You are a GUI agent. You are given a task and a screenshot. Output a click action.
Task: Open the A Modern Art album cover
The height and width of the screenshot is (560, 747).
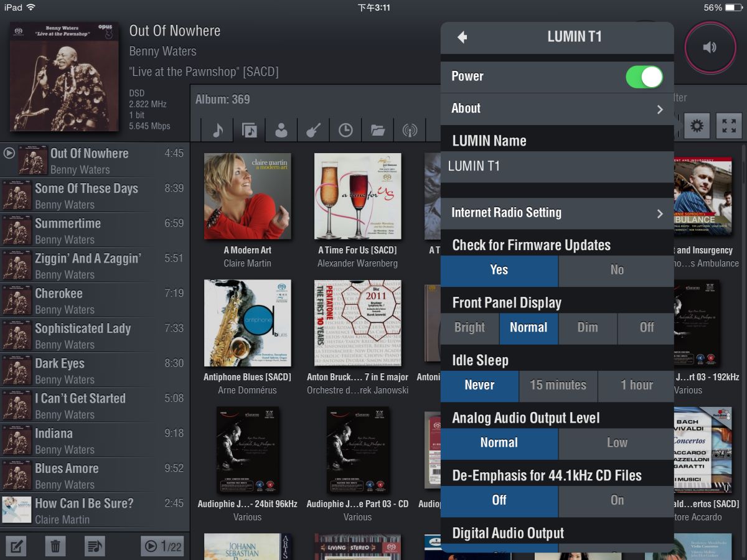[248, 197]
